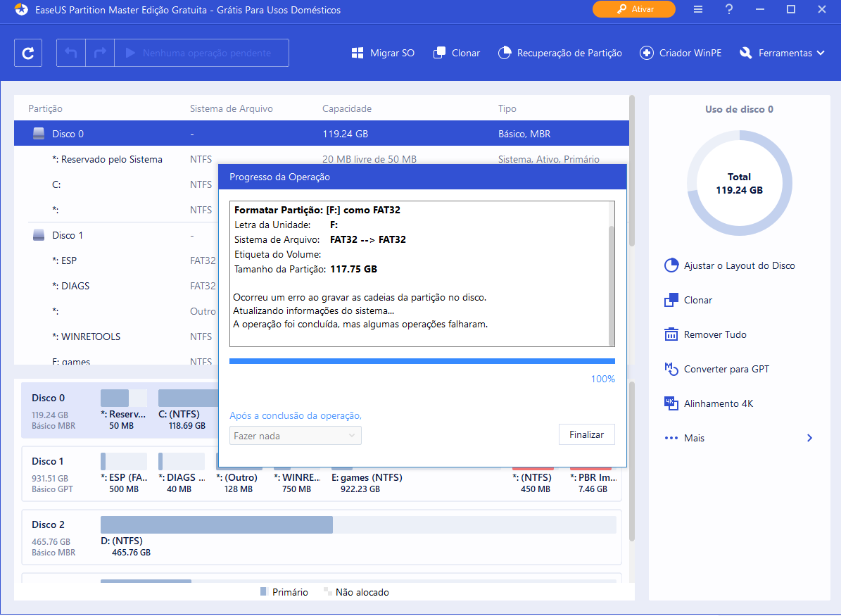Click the Finalizar button
Screen dimensions: 841x616
coord(586,434)
